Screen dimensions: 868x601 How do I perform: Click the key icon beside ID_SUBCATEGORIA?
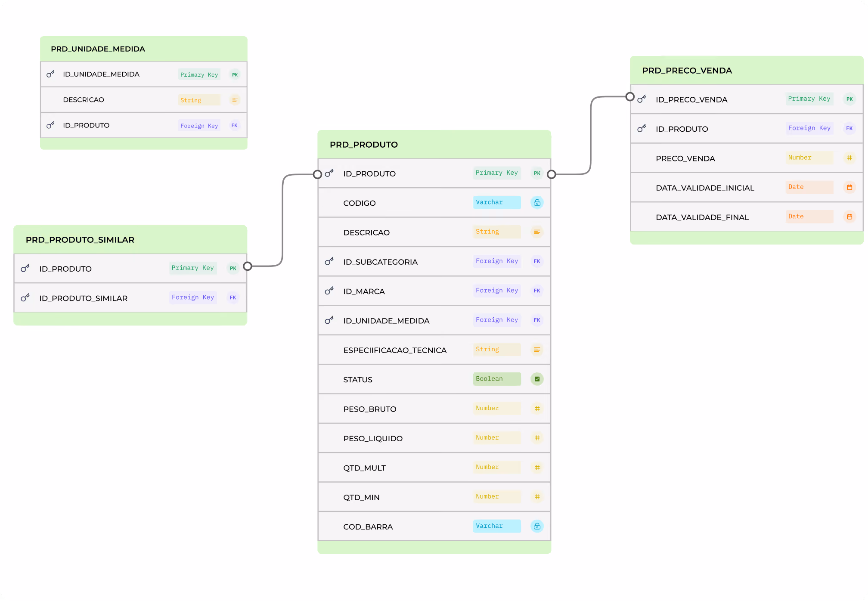(x=329, y=261)
